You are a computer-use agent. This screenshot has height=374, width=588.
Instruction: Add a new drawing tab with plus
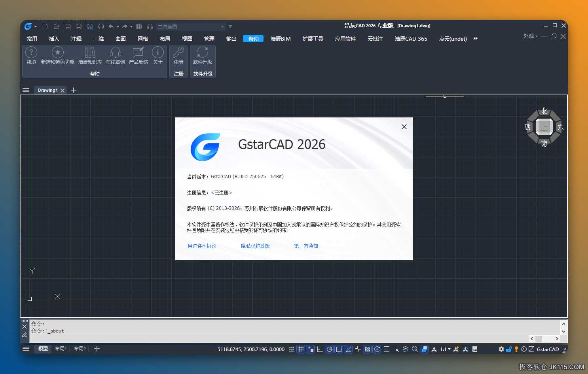pos(74,90)
